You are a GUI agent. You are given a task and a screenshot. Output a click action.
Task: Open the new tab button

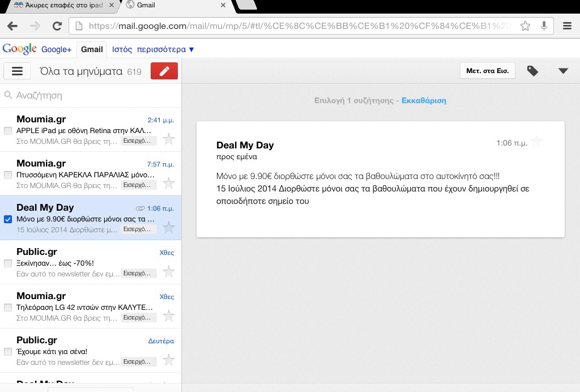click(x=246, y=5)
